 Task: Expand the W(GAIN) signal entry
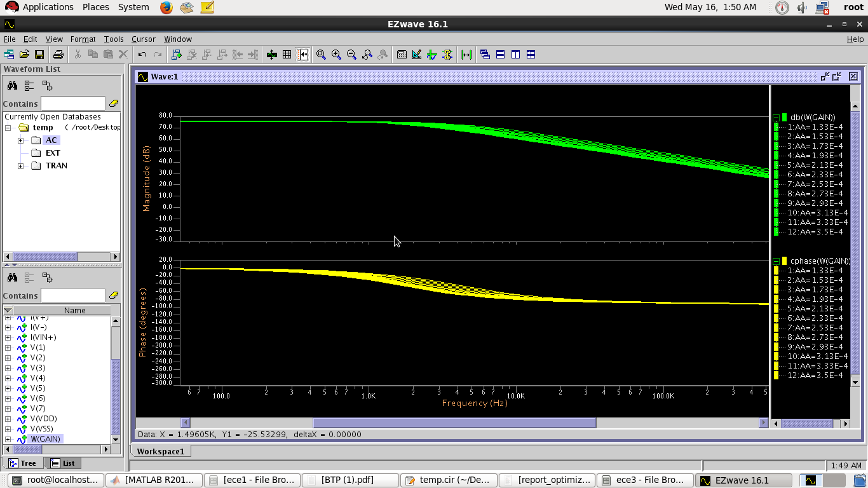(x=8, y=439)
